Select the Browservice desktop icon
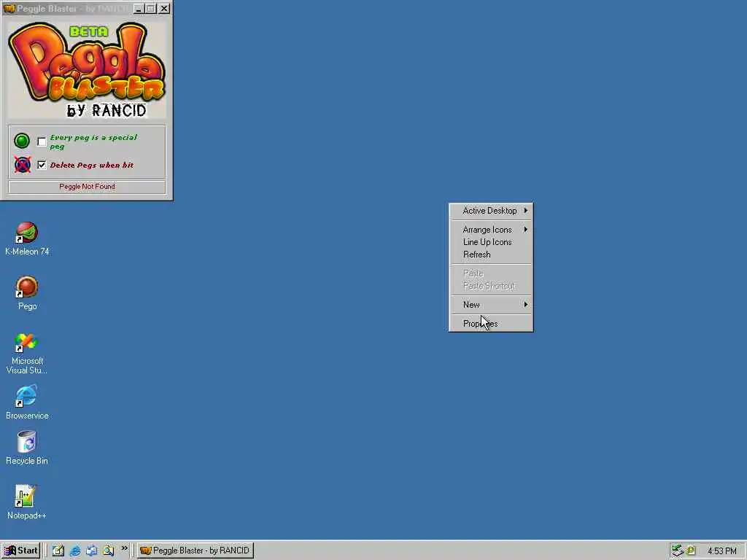747x560 pixels. (27, 402)
